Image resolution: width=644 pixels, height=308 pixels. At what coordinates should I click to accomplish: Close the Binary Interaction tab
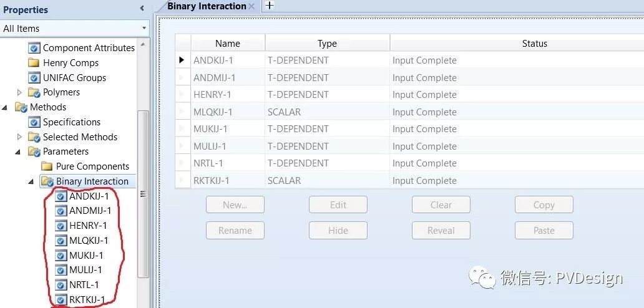click(x=251, y=6)
